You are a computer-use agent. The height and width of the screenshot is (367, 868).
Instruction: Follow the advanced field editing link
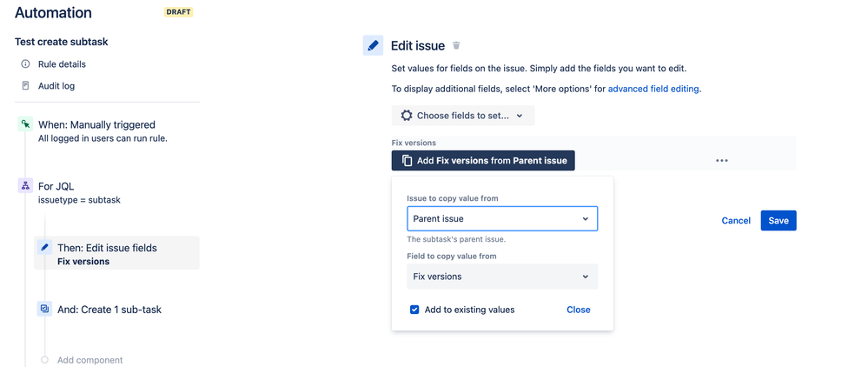(653, 89)
